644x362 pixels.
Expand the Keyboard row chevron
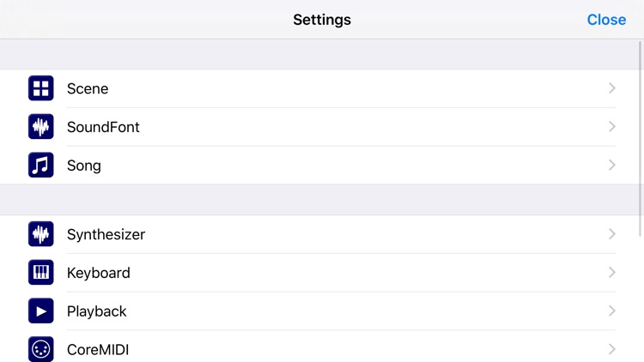pos(612,272)
